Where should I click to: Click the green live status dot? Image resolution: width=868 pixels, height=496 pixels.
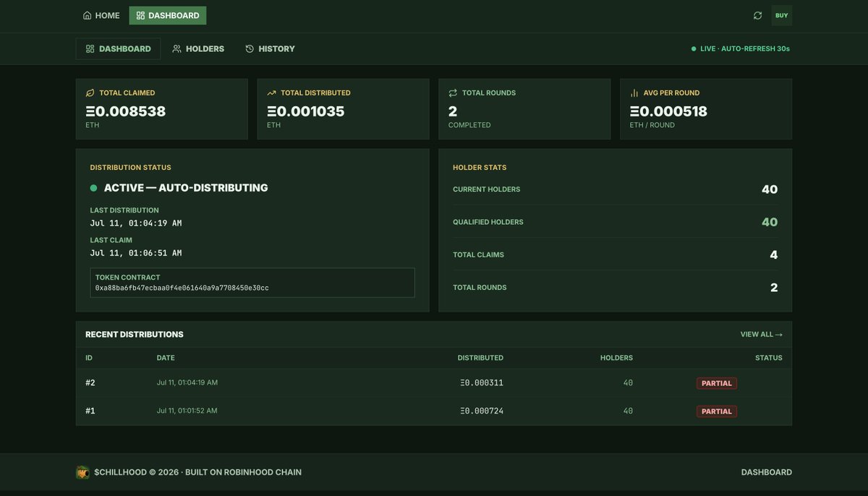tap(694, 49)
